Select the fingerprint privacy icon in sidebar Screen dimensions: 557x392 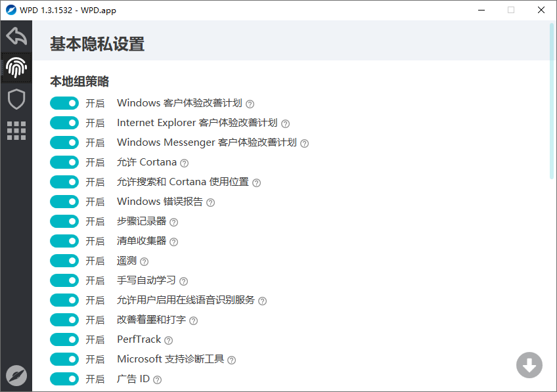click(16, 67)
